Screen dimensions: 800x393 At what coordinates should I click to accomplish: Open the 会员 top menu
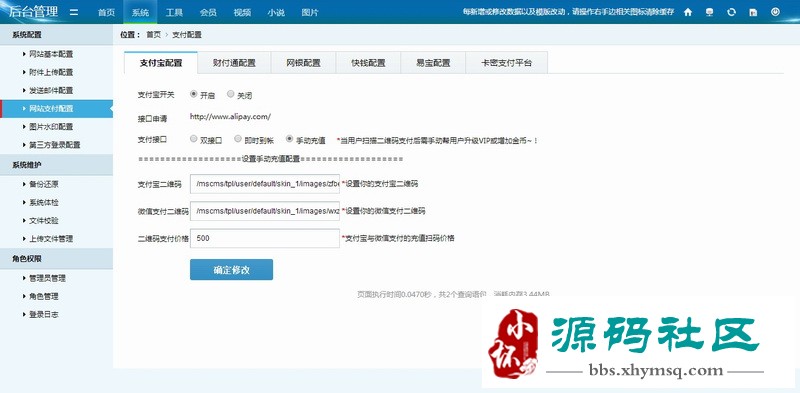click(208, 13)
